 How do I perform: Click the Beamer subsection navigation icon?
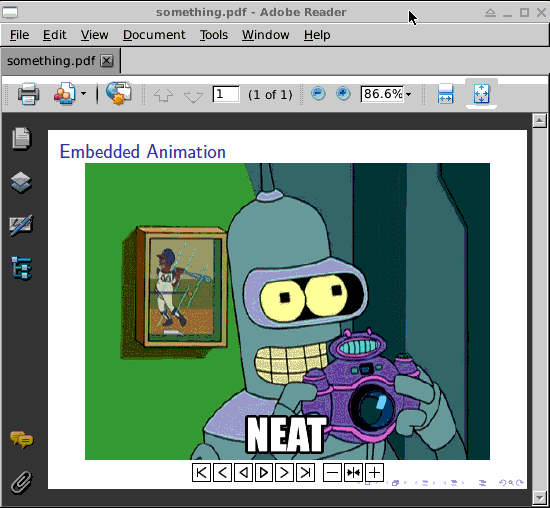(x=425, y=483)
